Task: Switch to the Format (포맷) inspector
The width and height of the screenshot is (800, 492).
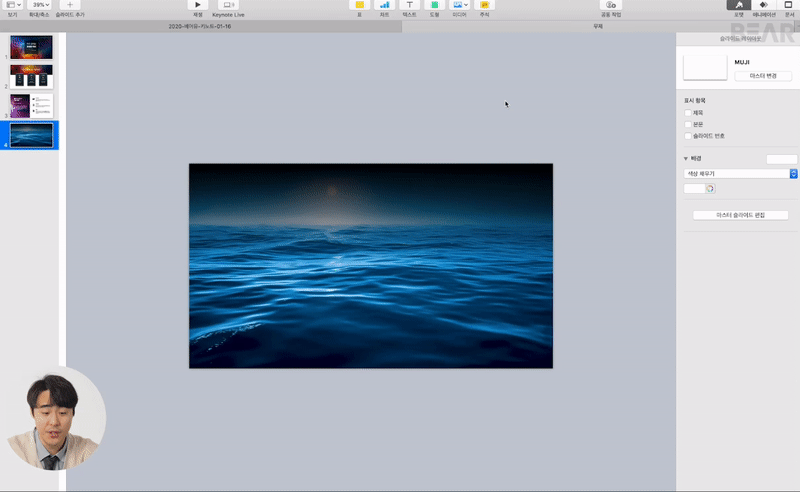Action: click(739, 5)
